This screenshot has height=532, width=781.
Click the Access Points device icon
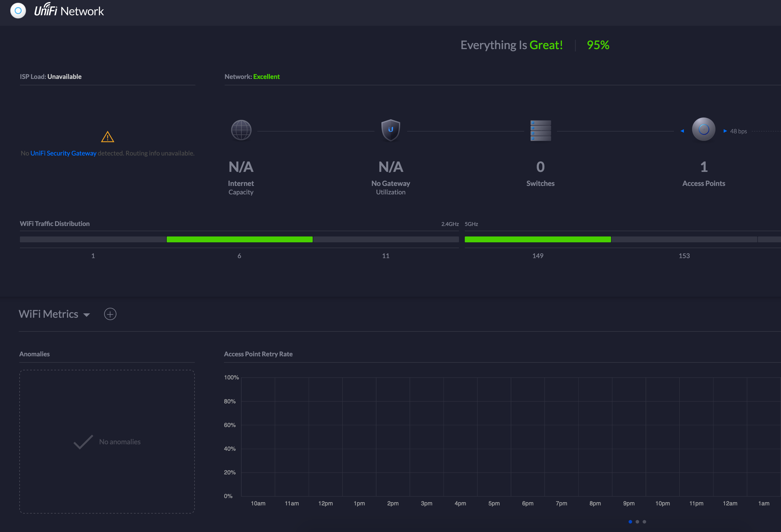(704, 129)
